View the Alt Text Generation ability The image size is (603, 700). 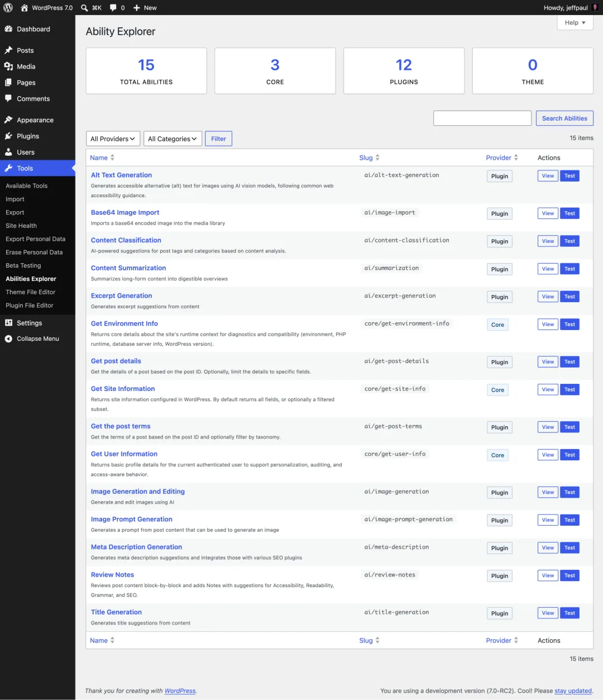point(548,176)
